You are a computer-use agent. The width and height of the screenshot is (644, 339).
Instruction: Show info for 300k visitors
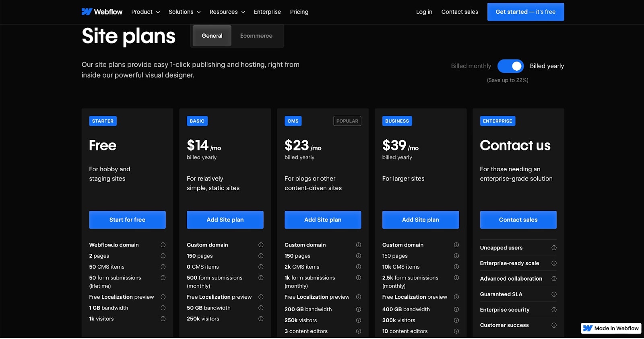pyautogui.click(x=456, y=320)
